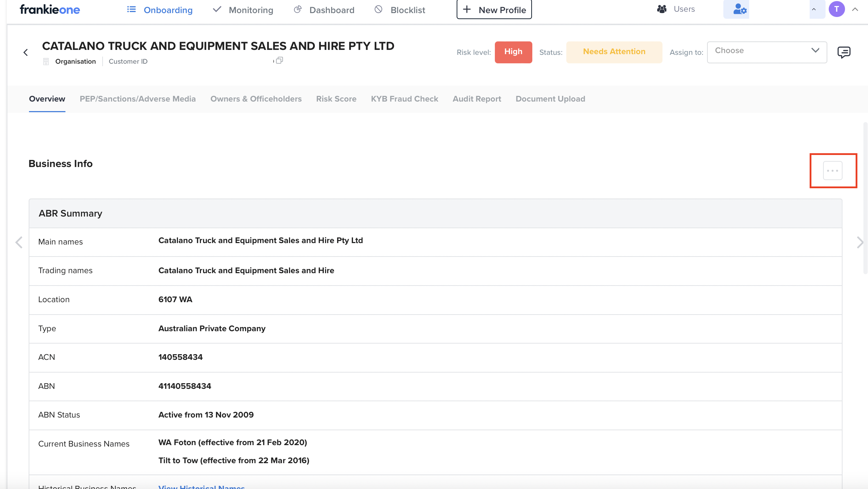This screenshot has height=489, width=868.
Task: Click the Users people icon
Action: tap(662, 9)
